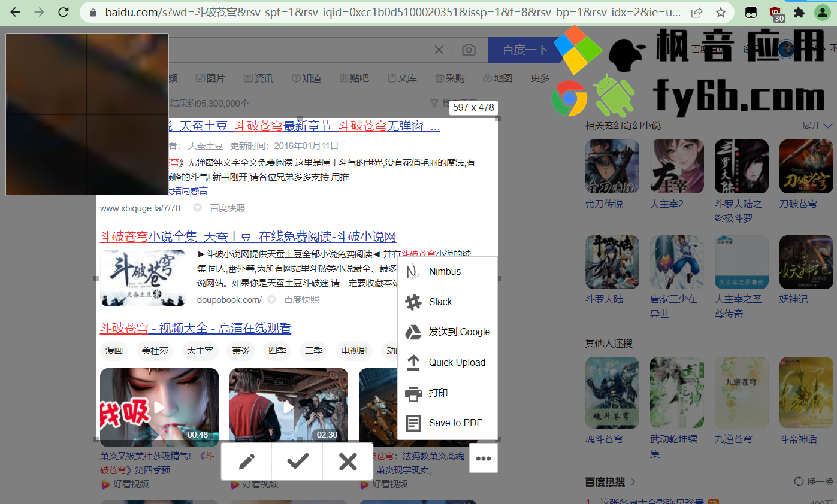The image size is (837, 504).
Task: Switch to the 图片 search tab
Action: tap(210, 78)
